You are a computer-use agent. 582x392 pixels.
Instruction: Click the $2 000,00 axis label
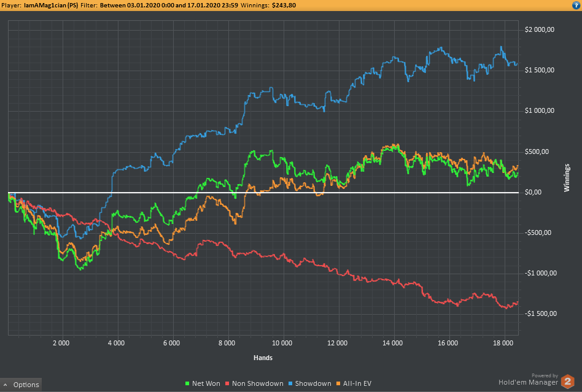click(x=539, y=29)
